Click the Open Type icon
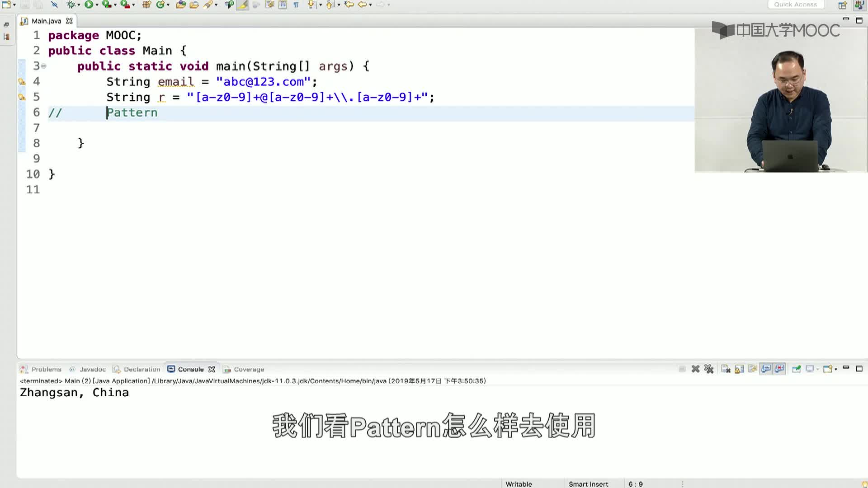The width and height of the screenshot is (868, 488). coord(181,5)
